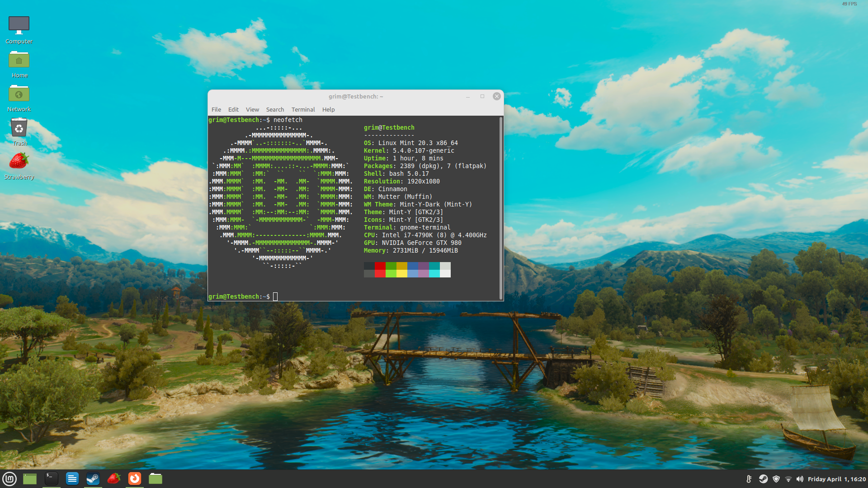The image size is (868, 488).
Task: Click at the terminal prompt cursor
Action: coord(275,296)
